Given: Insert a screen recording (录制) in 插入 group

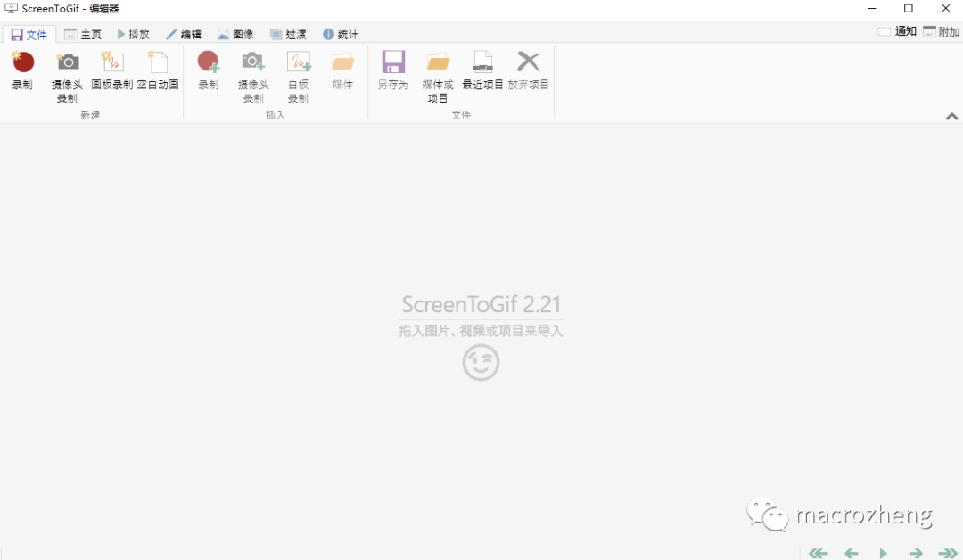Looking at the screenshot, I should click(x=209, y=71).
